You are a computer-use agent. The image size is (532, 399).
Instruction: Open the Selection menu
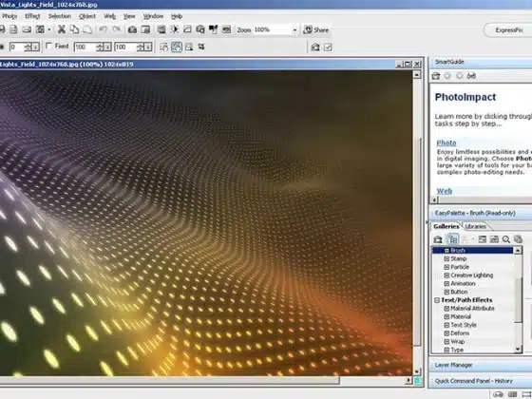pyautogui.click(x=60, y=16)
